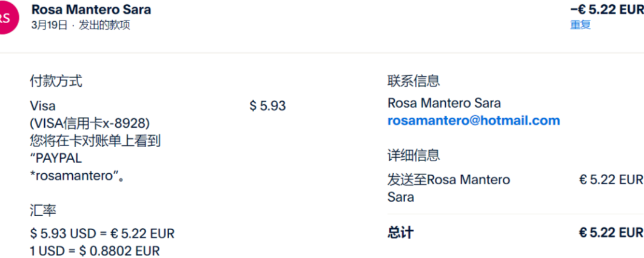This screenshot has width=644, height=258.
Task: Click the 汇率 section heading
Action: (43, 210)
